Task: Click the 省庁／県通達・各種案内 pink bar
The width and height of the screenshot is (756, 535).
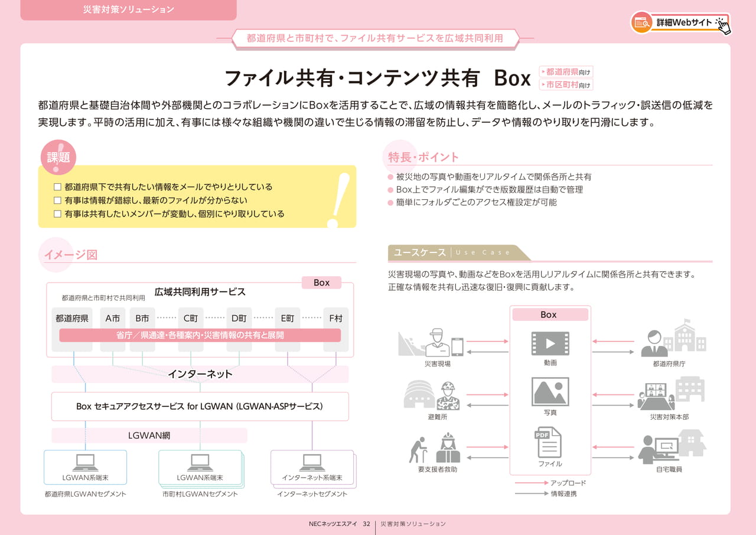Action: (x=200, y=335)
